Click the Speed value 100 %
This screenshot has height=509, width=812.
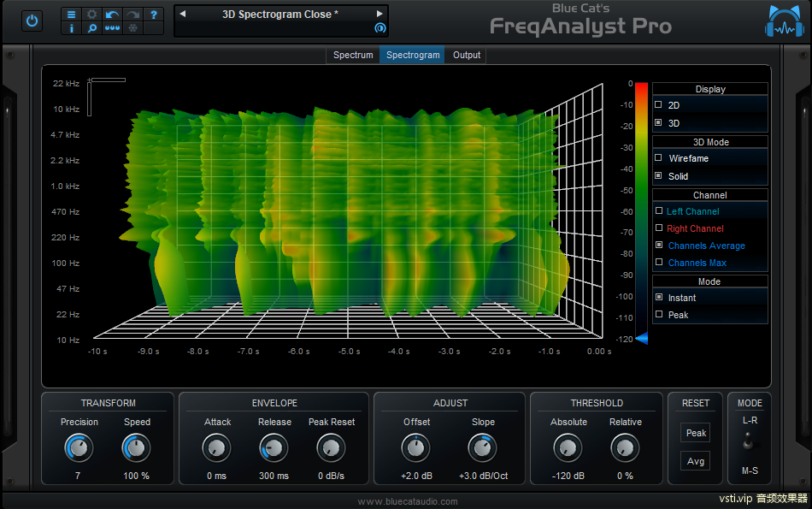click(136, 476)
